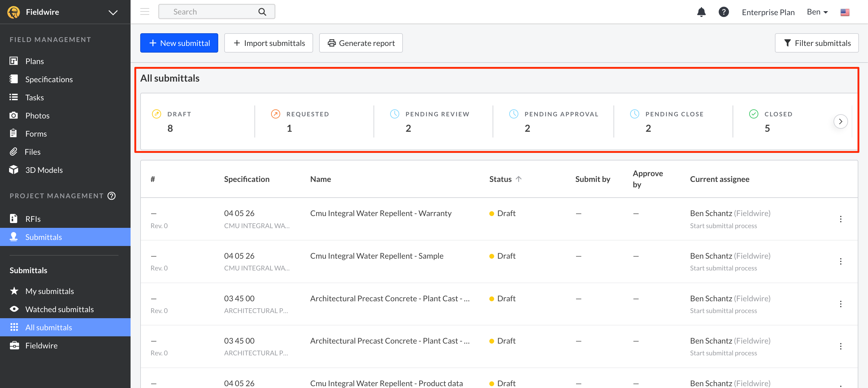868x388 pixels.
Task: Click the Pending Review clock icon
Action: pyautogui.click(x=395, y=114)
